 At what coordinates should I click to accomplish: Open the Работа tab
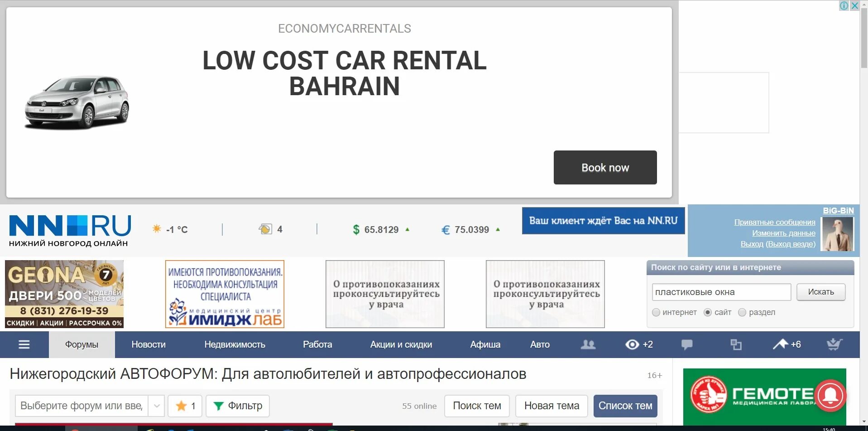(x=317, y=344)
